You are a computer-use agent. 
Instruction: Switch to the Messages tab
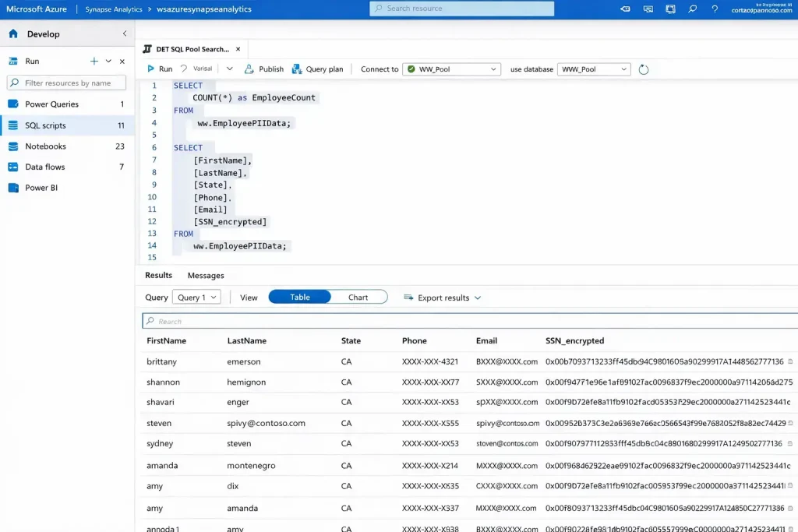[x=205, y=275]
